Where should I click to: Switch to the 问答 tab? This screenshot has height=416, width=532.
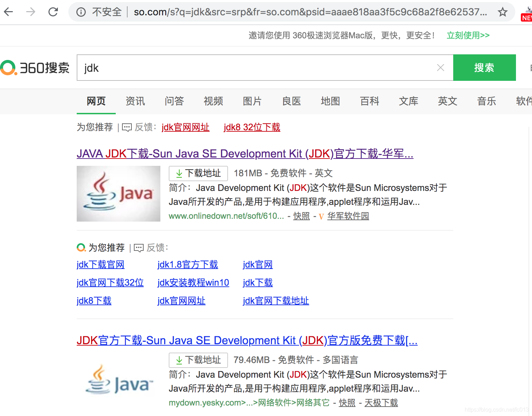click(174, 101)
